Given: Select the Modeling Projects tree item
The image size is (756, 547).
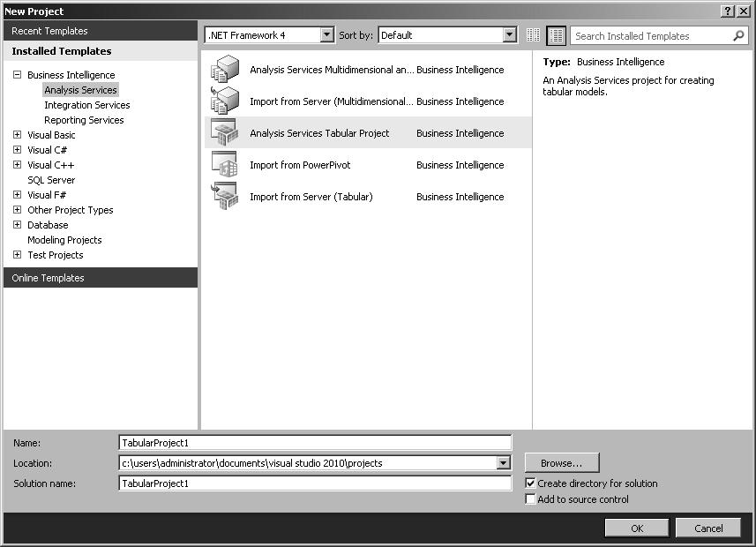Looking at the screenshot, I should [x=64, y=240].
